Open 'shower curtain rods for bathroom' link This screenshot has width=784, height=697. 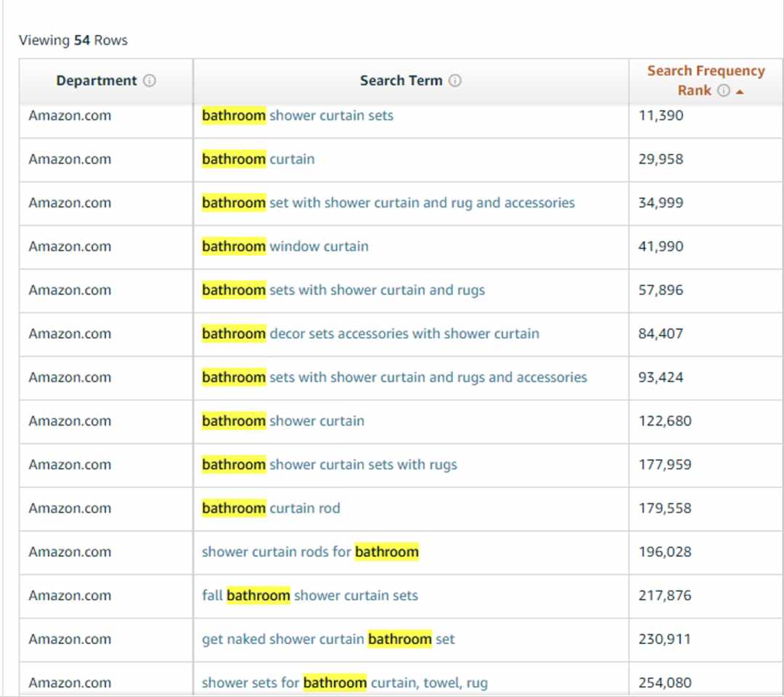310,552
